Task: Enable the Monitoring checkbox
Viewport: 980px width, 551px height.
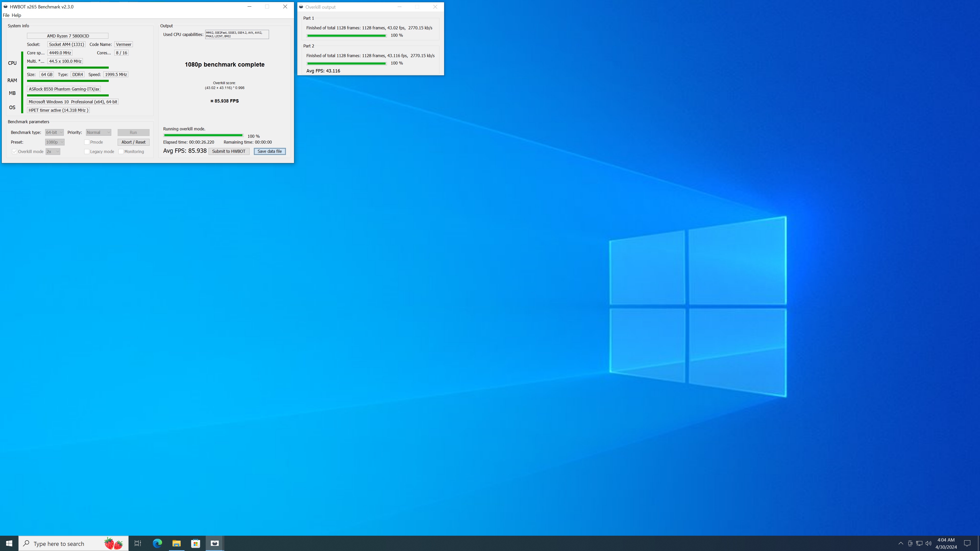Action: click(121, 151)
